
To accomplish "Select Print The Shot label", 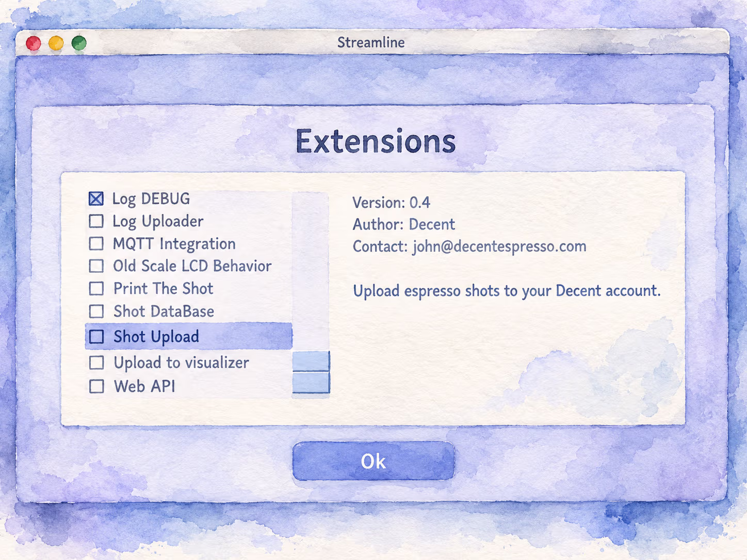I will pyautogui.click(x=163, y=289).
